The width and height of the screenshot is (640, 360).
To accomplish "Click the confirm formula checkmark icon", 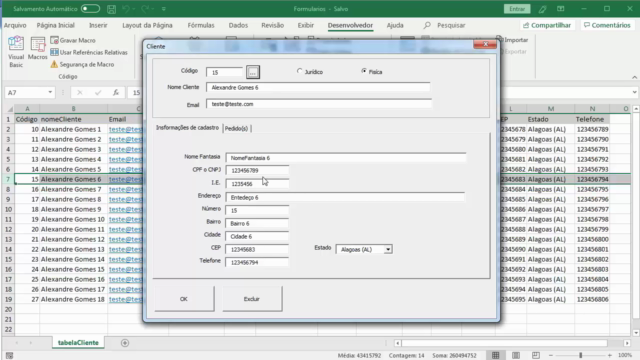I will pyautogui.click(x=98, y=93).
